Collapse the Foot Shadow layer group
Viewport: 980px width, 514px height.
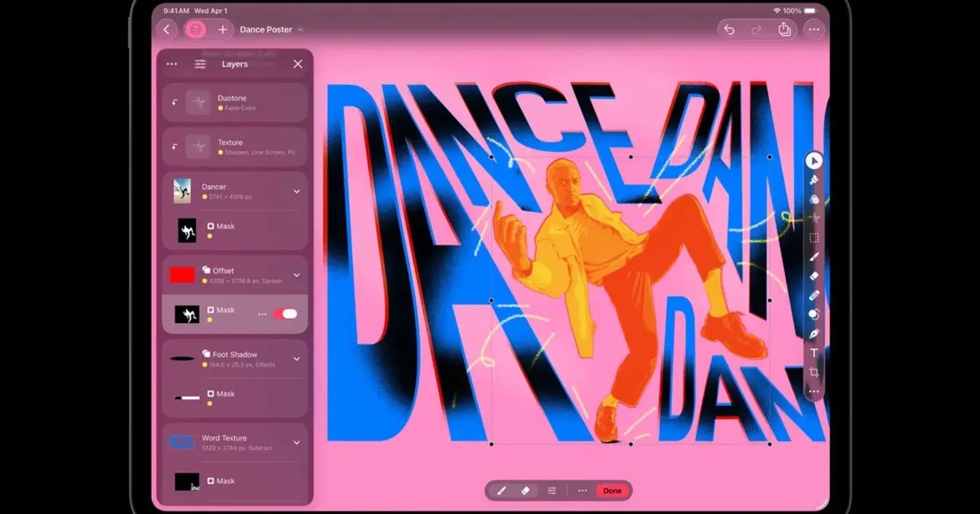coord(296,359)
